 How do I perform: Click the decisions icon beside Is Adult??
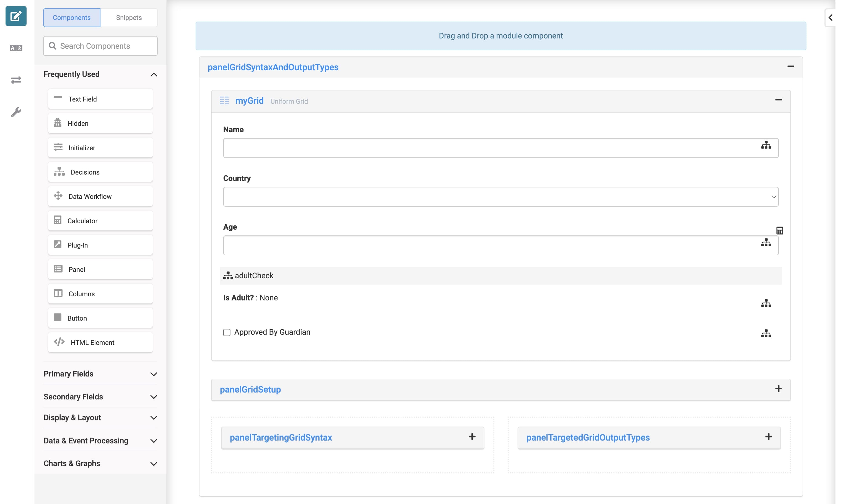pos(766,303)
